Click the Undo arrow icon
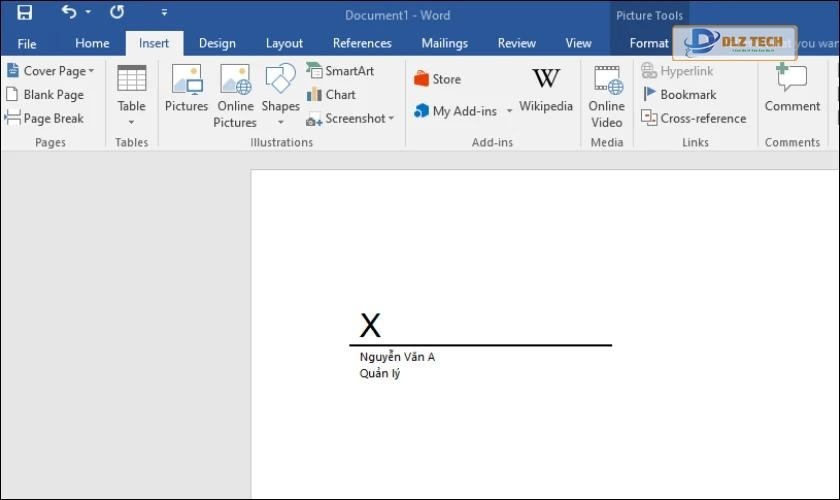 click(x=69, y=13)
